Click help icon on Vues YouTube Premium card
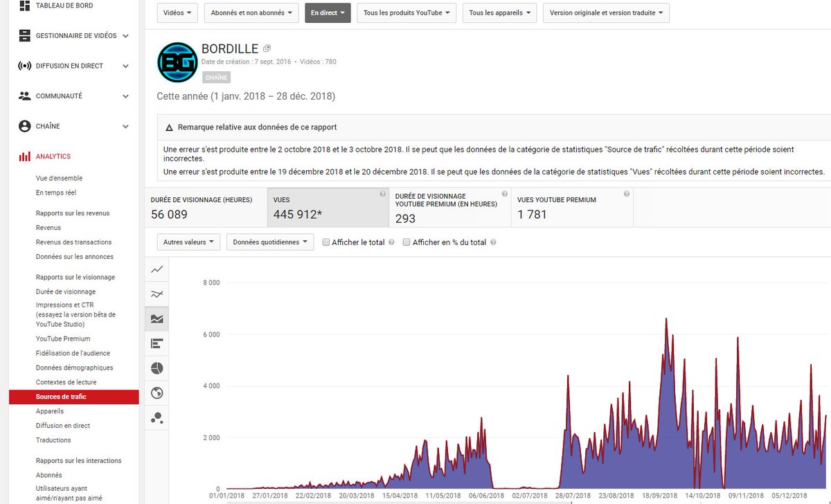831x504 pixels. click(626, 195)
